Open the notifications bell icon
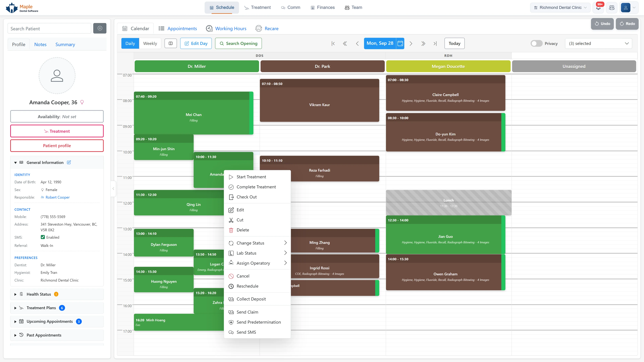Screen dimensions: 644x362 [x=598, y=8]
